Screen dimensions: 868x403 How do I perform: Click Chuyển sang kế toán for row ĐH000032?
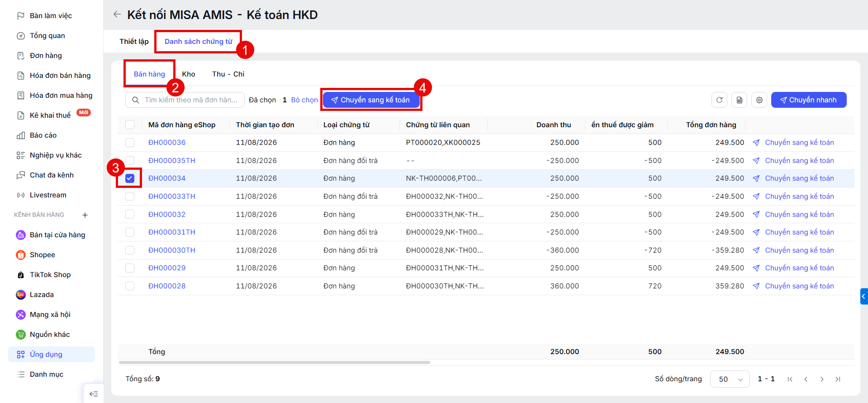pyautogui.click(x=793, y=215)
